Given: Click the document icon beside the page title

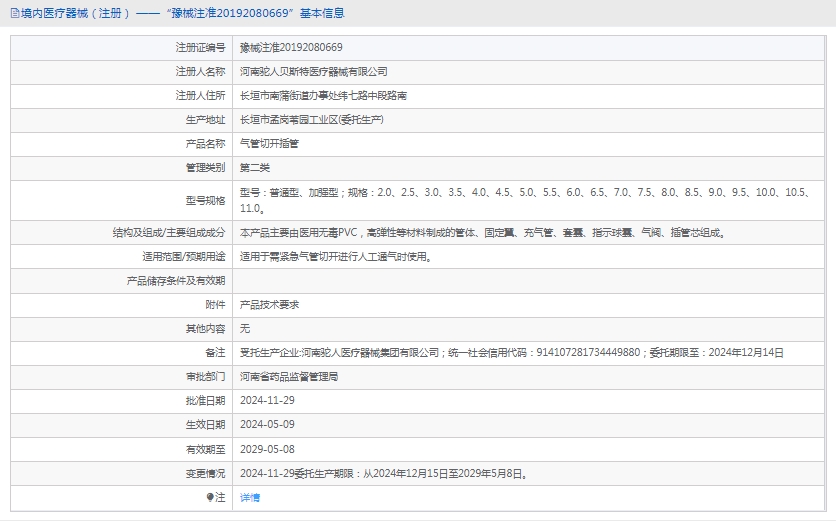Looking at the screenshot, I should (14, 13).
